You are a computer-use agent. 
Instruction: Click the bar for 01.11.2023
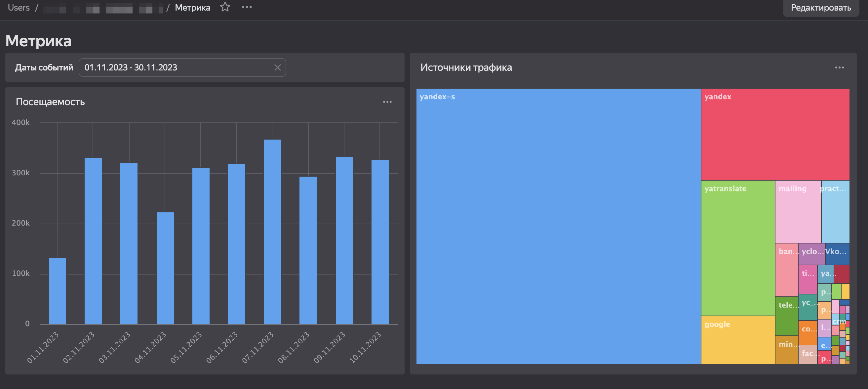(x=57, y=291)
